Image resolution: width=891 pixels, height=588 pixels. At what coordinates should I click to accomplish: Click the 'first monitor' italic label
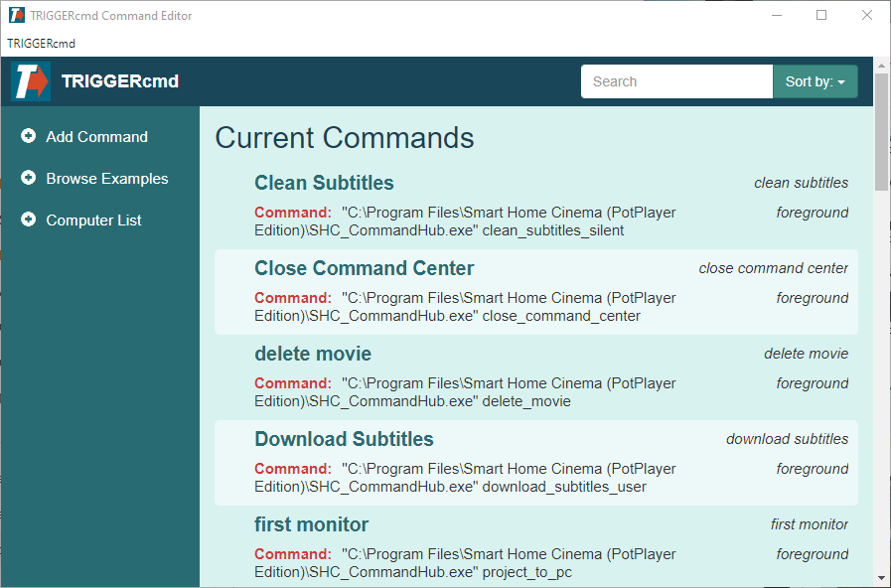(x=810, y=523)
